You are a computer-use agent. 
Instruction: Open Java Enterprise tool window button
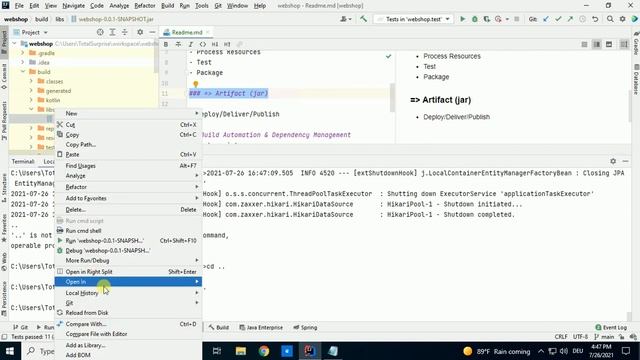click(261, 327)
